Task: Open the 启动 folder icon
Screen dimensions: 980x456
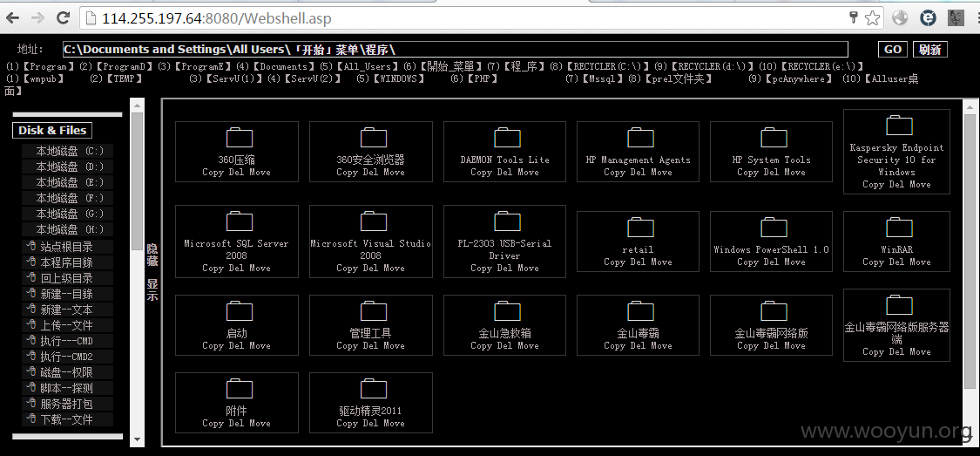Action: point(240,311)
